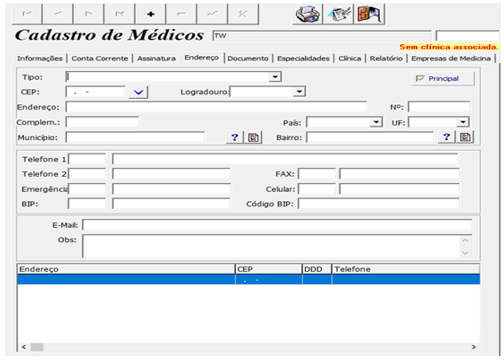This screenshot has width=504, height=361.
Task: Look up CEP with blue arrow button
Action: pos(138,92)
